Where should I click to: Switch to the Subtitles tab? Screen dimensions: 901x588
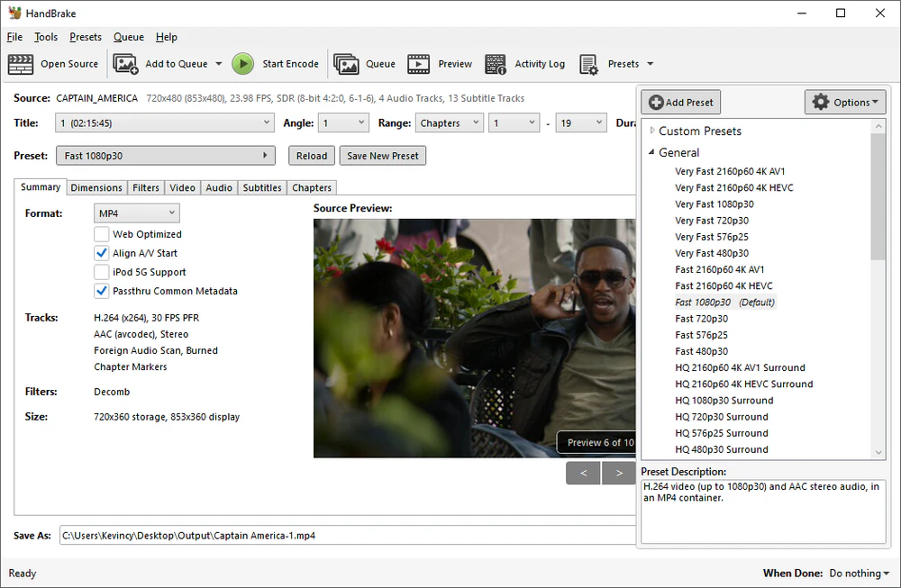point(262,188)
